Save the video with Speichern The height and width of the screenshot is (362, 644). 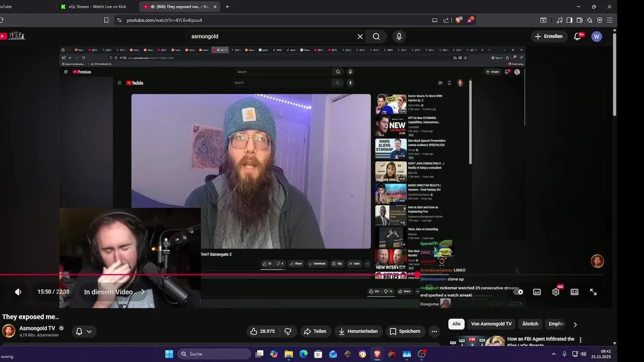405,331
